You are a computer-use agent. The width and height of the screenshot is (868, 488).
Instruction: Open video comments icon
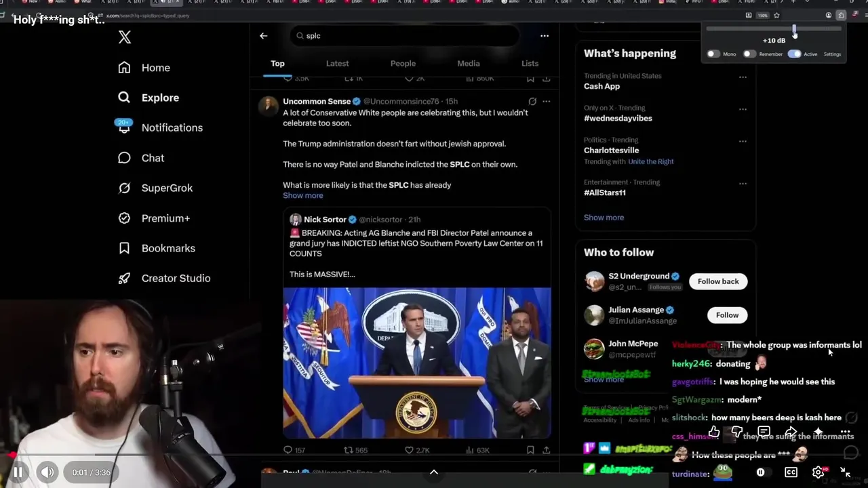point(764,432)
